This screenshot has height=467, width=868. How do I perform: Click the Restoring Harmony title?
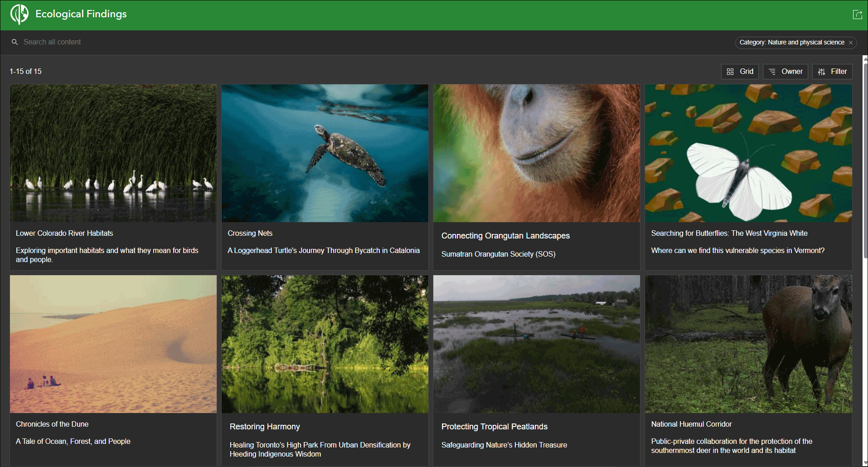point(265,427)
